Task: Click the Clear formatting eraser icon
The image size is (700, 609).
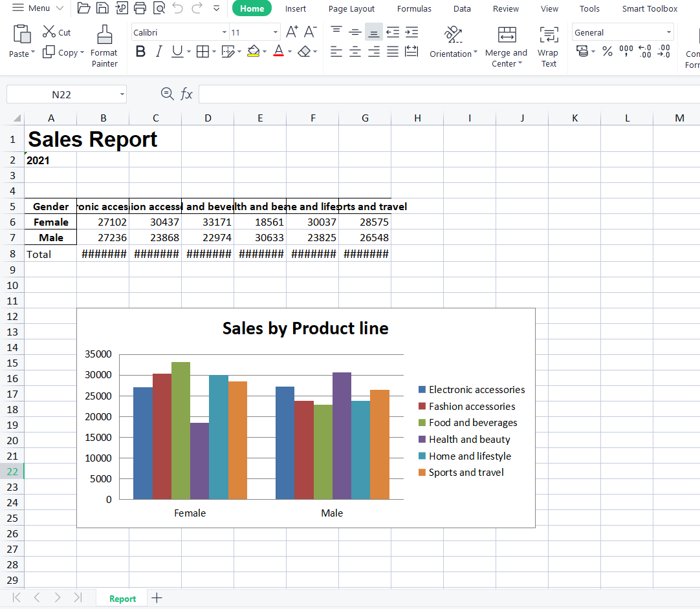Action: [304, 52]
